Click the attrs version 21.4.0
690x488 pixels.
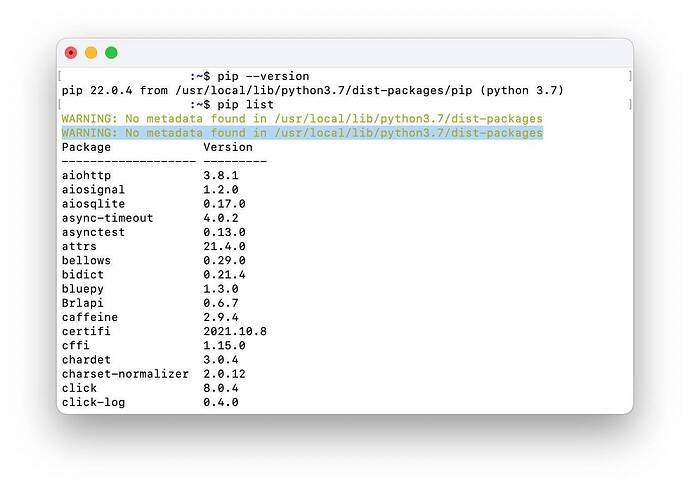click(x=224, y=246)
